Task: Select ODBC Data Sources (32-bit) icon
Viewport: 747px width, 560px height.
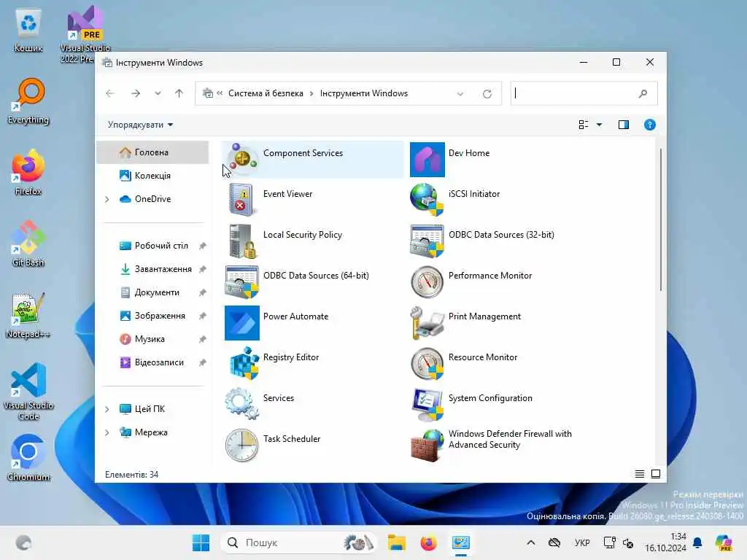Action: [427, 241]
